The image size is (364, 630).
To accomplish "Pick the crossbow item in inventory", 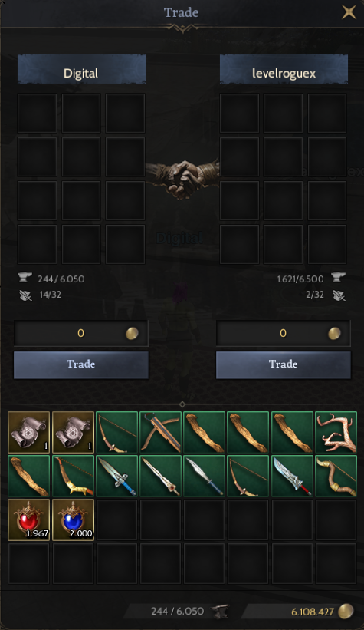I will [160, 432].
